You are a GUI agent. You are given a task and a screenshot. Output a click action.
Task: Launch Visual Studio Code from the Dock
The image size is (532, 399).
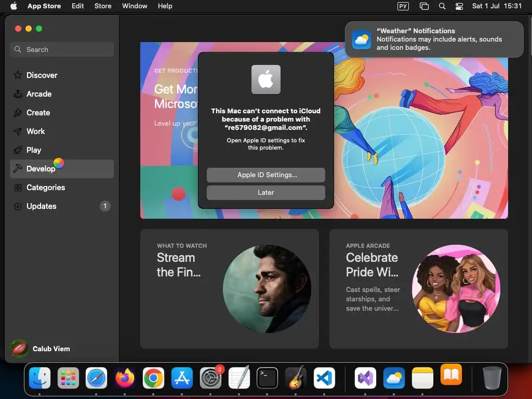click(324, 378)
